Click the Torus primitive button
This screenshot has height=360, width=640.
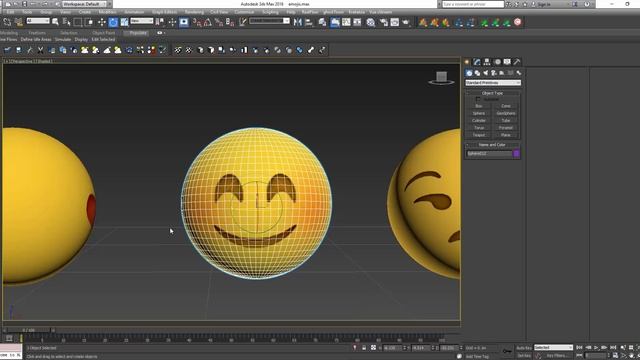[479, 128]
